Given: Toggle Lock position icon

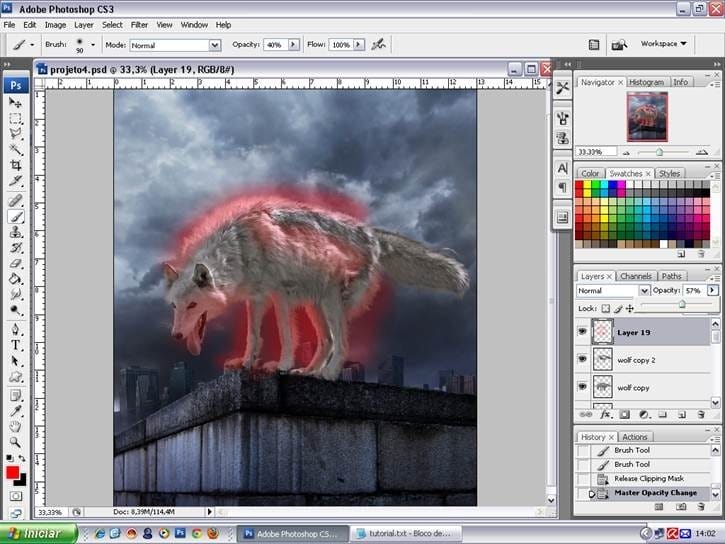Looking at the screenshot, I should click(x=629, y=308).
